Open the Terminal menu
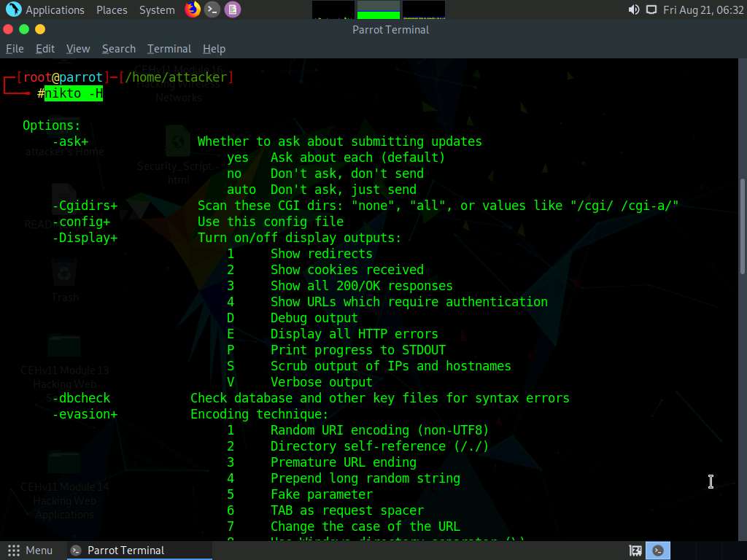 point(169,49)
